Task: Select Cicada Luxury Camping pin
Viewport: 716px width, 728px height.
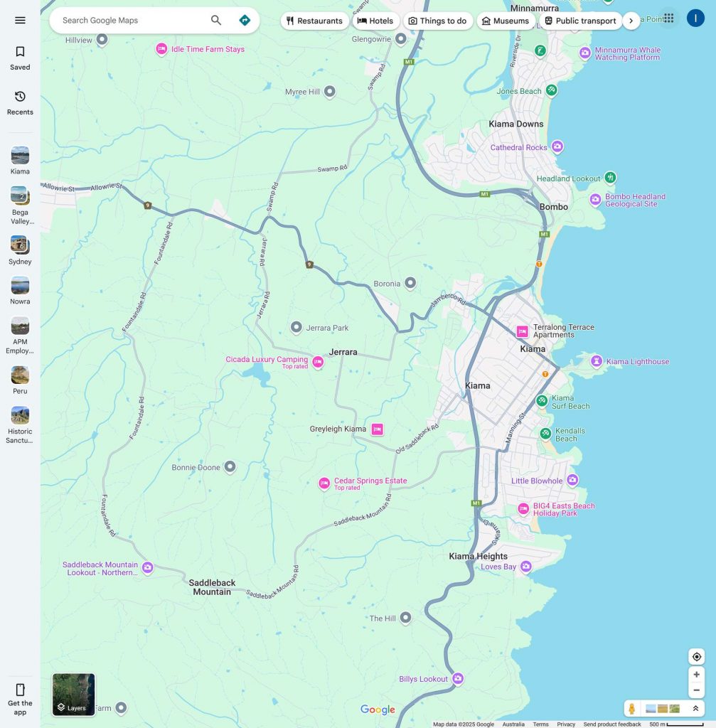Action: point(318,362)
